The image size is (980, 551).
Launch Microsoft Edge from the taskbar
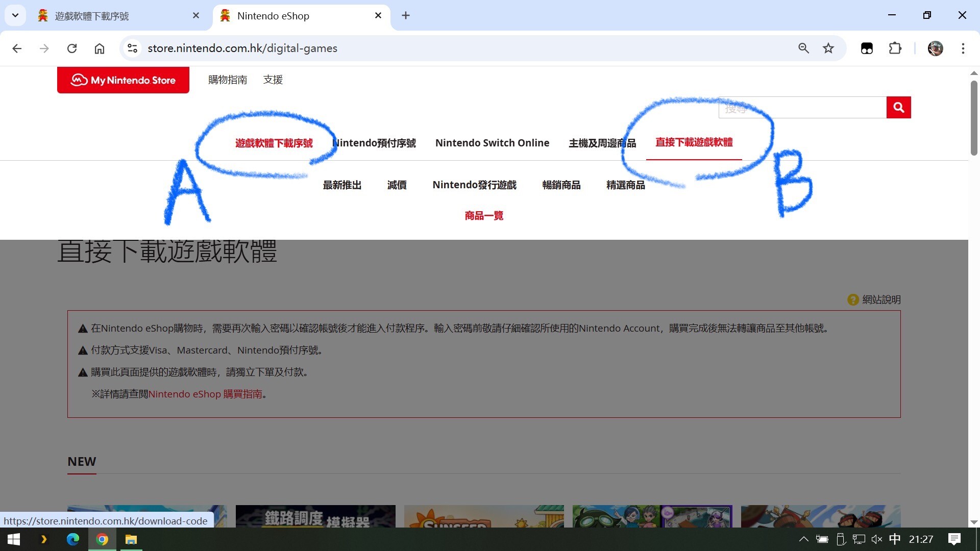point(73,539)
